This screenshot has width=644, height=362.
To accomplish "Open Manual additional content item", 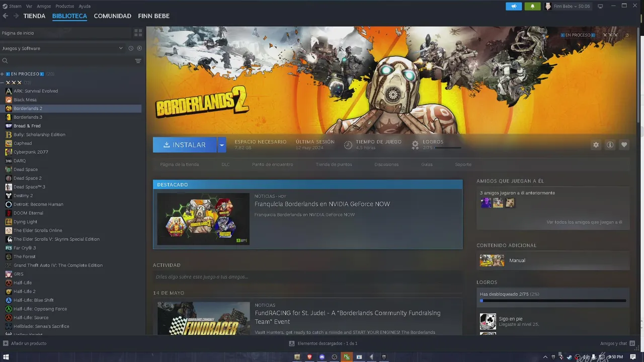I will pos(553,260).
